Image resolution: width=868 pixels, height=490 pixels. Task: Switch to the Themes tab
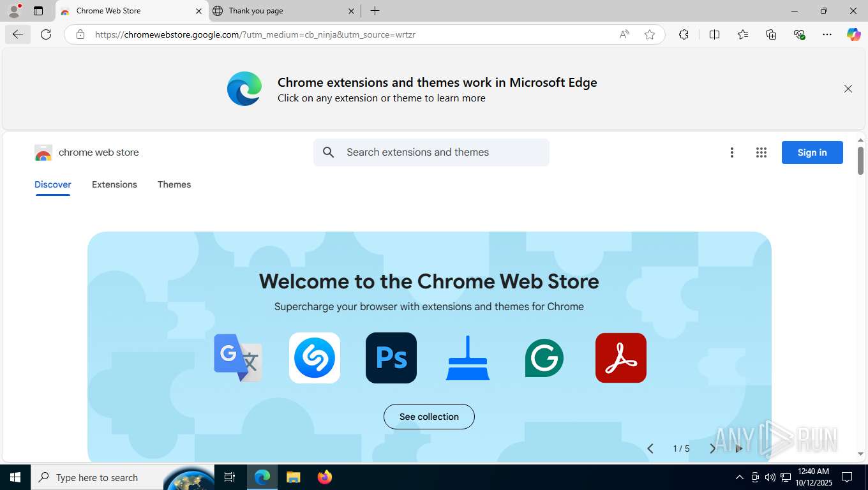click(x=174, y=184)
